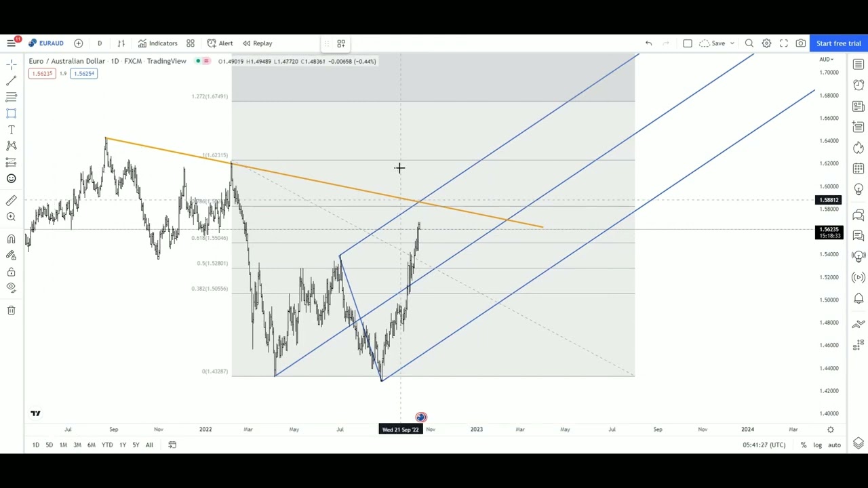The height and width of the screenshot is (488, 868).
Task: Open quick search magnifier in top bar
Action: click(x=749, y=43)
